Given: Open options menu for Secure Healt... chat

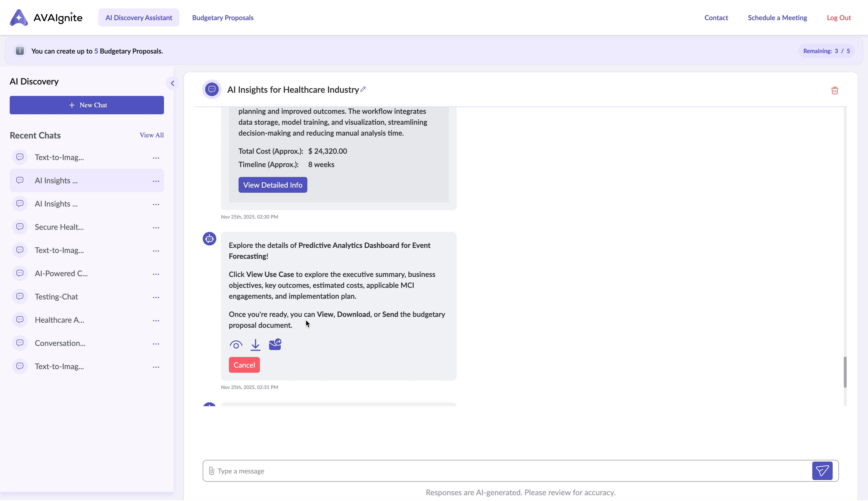Looking at the screenshot, I should coord(156,228).
